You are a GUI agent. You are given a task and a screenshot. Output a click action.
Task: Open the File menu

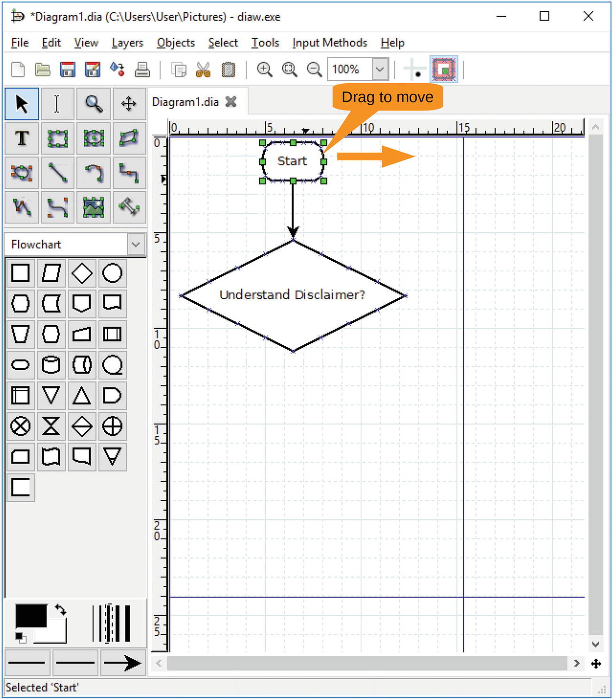[20, 43]
